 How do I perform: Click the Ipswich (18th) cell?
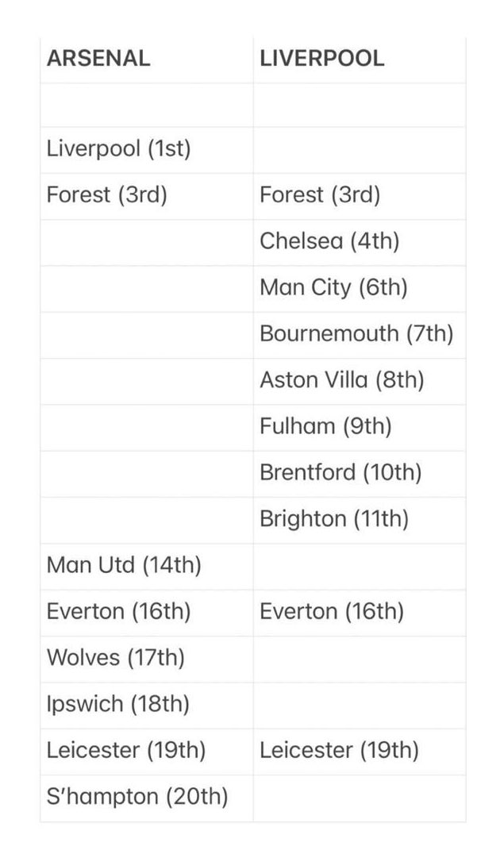[x=117, y=704]
